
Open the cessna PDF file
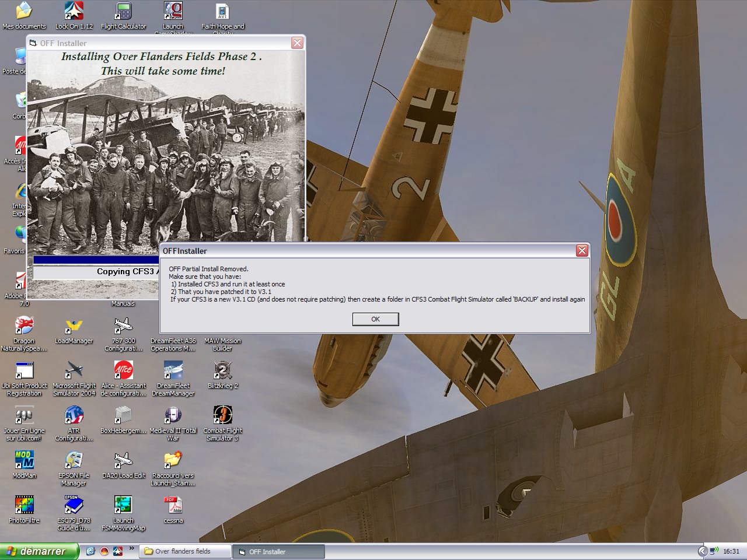[173, 505]
